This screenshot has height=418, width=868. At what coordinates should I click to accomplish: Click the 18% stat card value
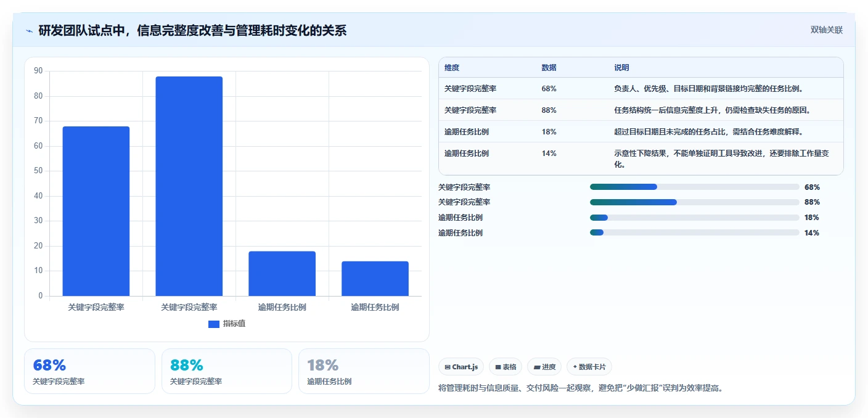pyautogui.click(x=323, y=366)
